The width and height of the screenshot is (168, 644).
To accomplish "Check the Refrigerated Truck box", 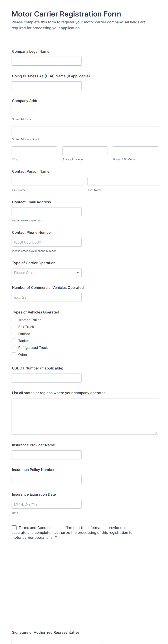I will (x=14, y=348).
